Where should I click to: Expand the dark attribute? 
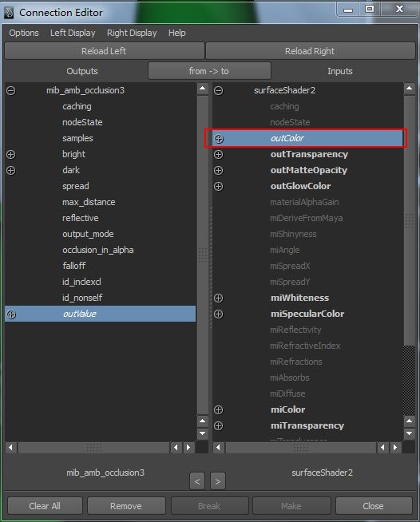point(11,171)
